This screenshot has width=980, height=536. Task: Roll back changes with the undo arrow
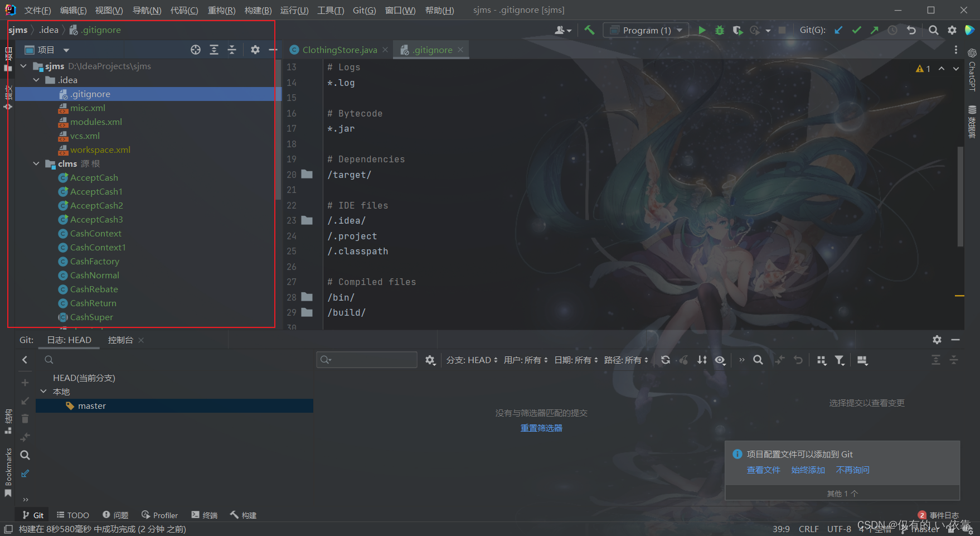point(911,30)
